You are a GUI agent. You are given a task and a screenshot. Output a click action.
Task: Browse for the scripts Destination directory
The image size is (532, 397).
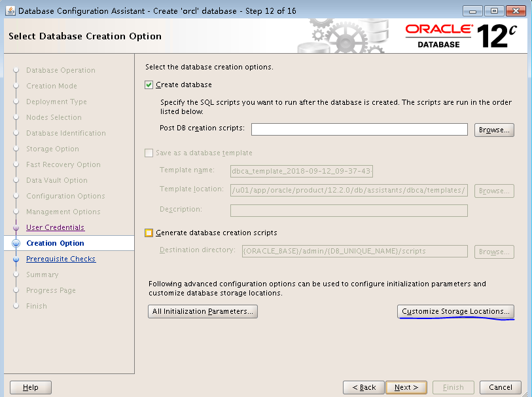[494, 252]
